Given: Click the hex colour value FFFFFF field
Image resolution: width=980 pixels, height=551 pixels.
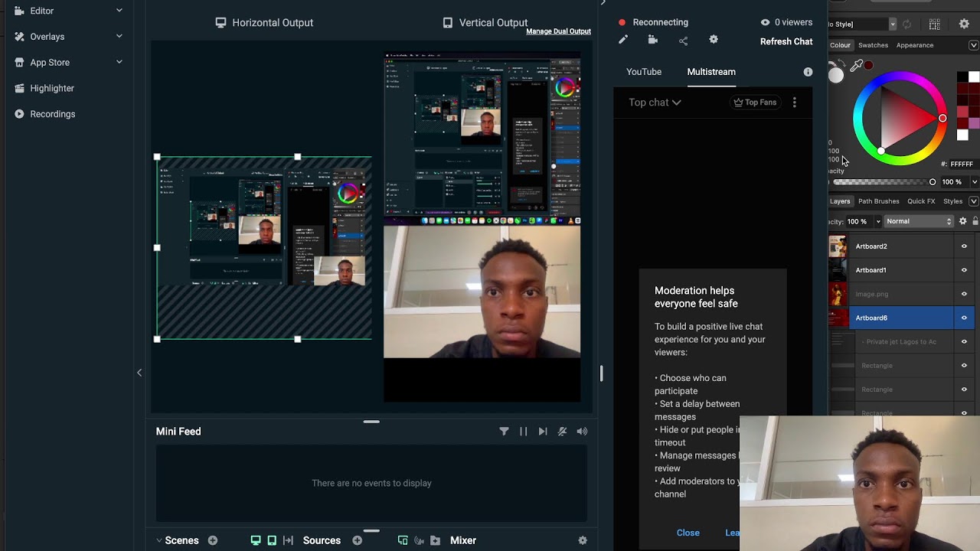Looking at the screenshot, I should (x=962, y=164).
